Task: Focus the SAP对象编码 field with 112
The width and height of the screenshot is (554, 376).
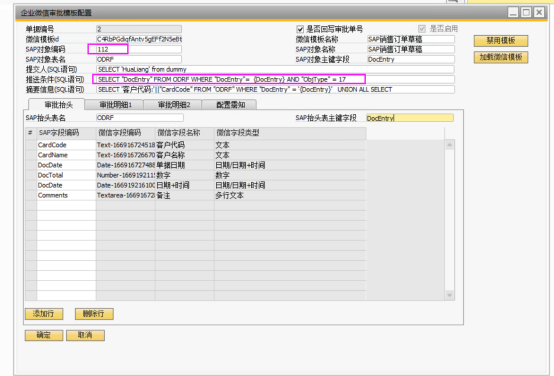Action: tap(139, 49)
